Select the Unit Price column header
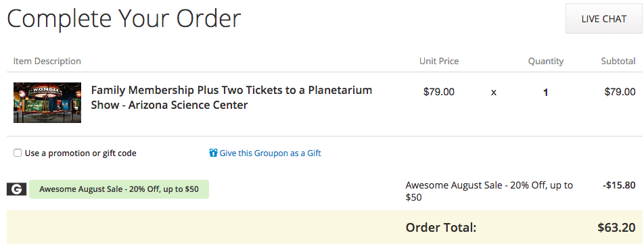 439,62
